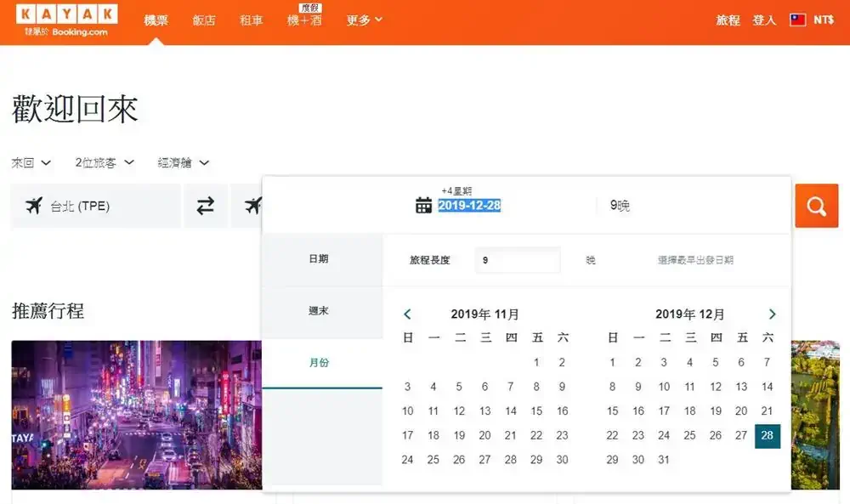The image size is (850, 504).
Task: Select November 24 in the calendar
Action: [x=407, y=460]
